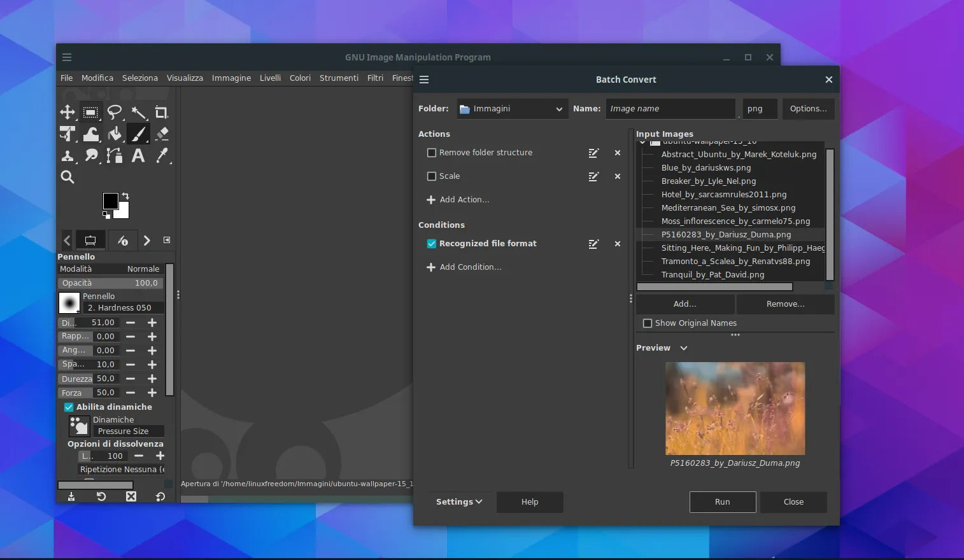Click the Run button
The height and width of the screenshot is (560, 964).
(x=722, y=502)
